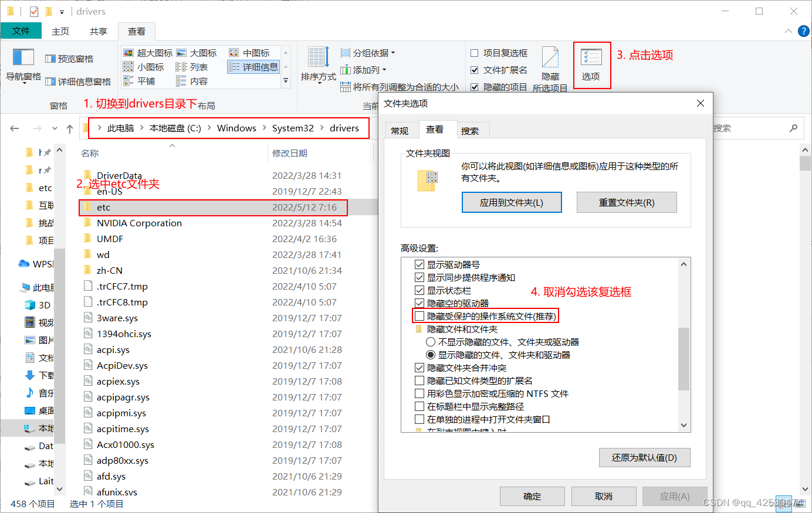Screen dimensions: 812x513
Task: Expand breadcrumb chevron after System32
Action: pos(322,128)
